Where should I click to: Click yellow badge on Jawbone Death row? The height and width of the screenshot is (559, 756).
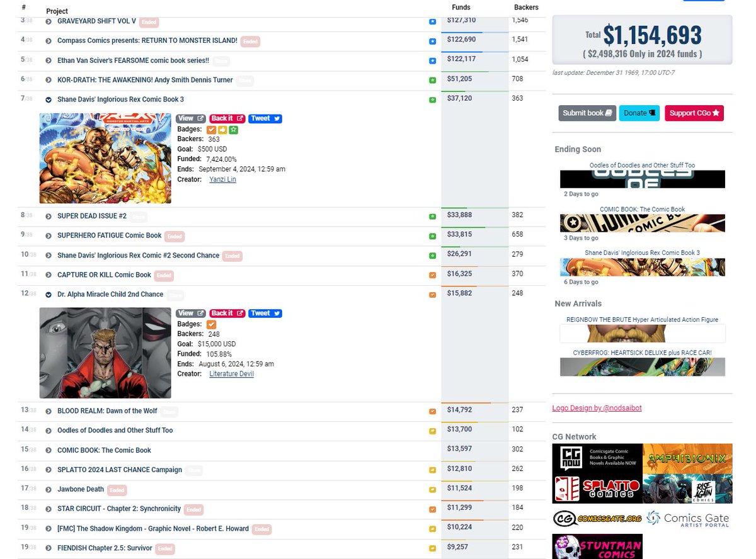click(x=432, y=490)
